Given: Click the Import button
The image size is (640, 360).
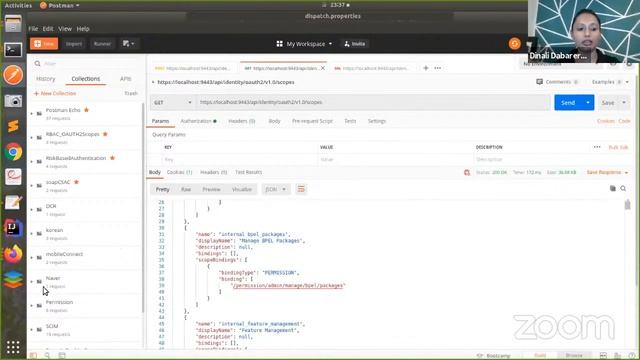Looking at the screenshot, I should (x=74, y=44).
